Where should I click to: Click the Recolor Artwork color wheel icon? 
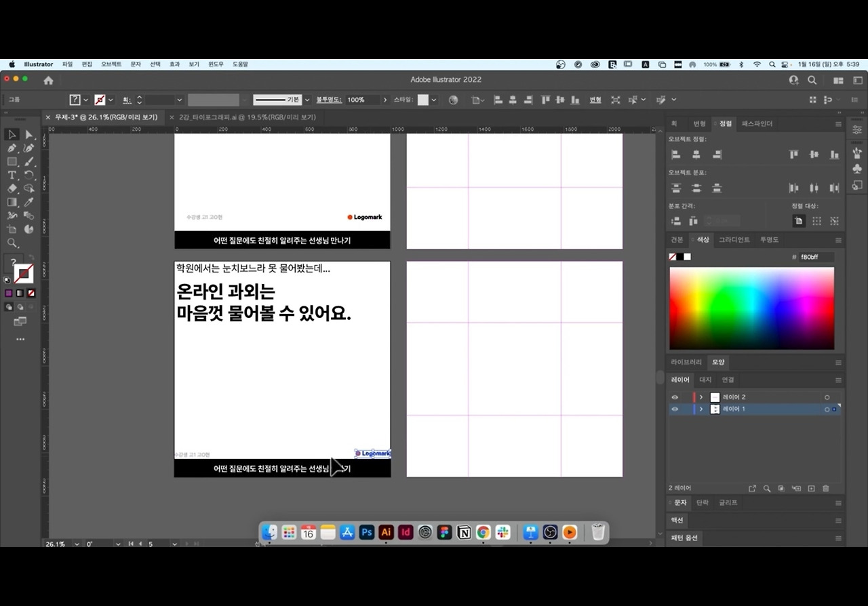pyautogui.click(x=454, y=100)
